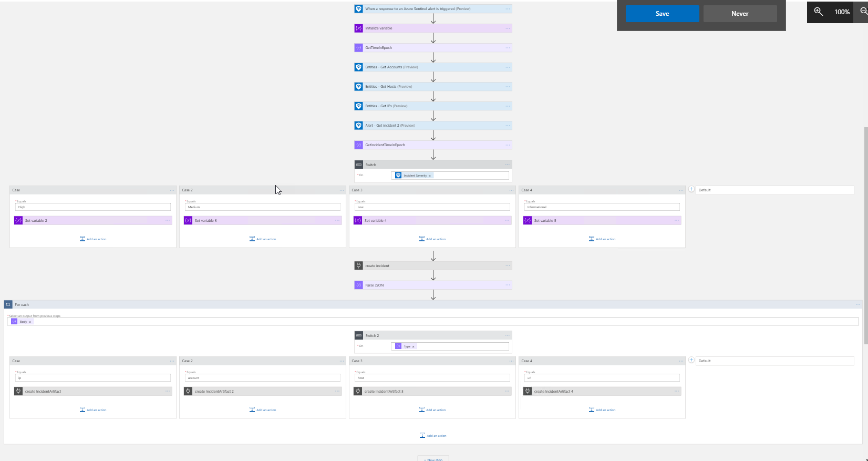This screenshot has height=461, width=868.
Task: Click Add an action in Informational case
Action: [x=602, y=239]
